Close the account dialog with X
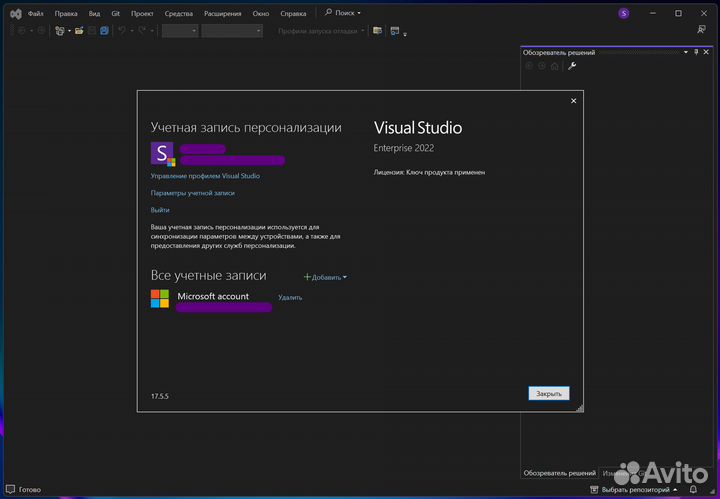This screenshot has height=499, width=720. (x=574, y=101)
